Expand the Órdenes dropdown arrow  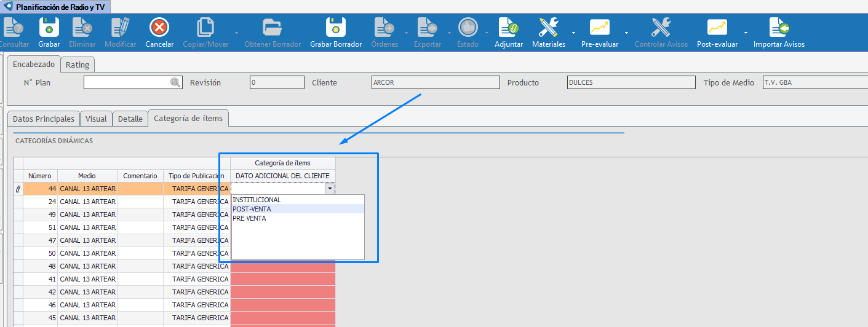point(406,32)
